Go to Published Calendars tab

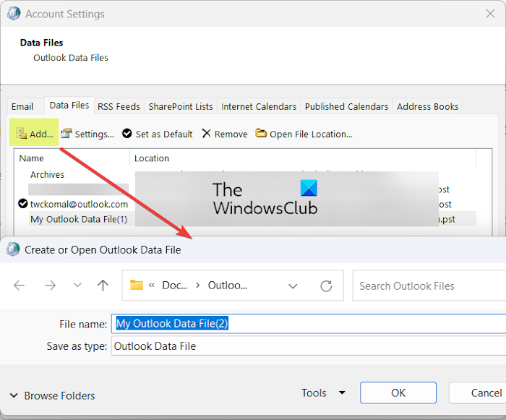346,106
